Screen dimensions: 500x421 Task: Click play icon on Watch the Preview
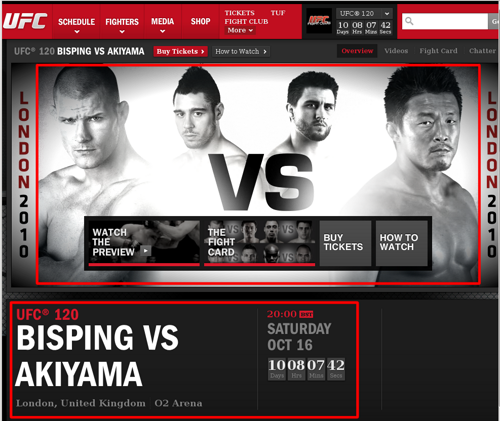click(x=145, y=250)
